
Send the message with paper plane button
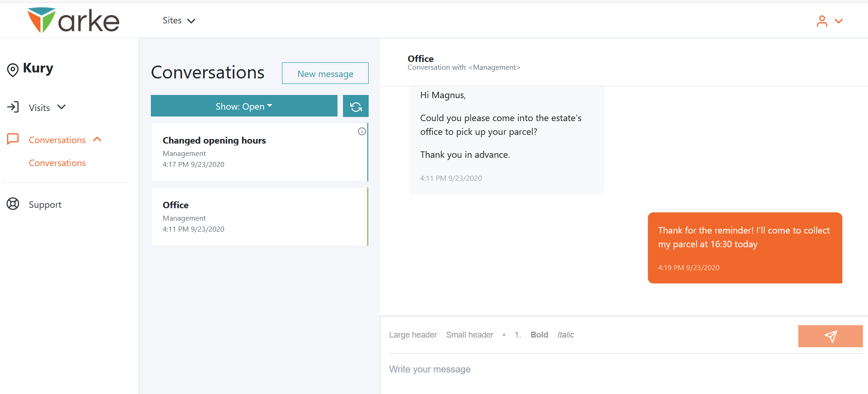tap(830, 336)
